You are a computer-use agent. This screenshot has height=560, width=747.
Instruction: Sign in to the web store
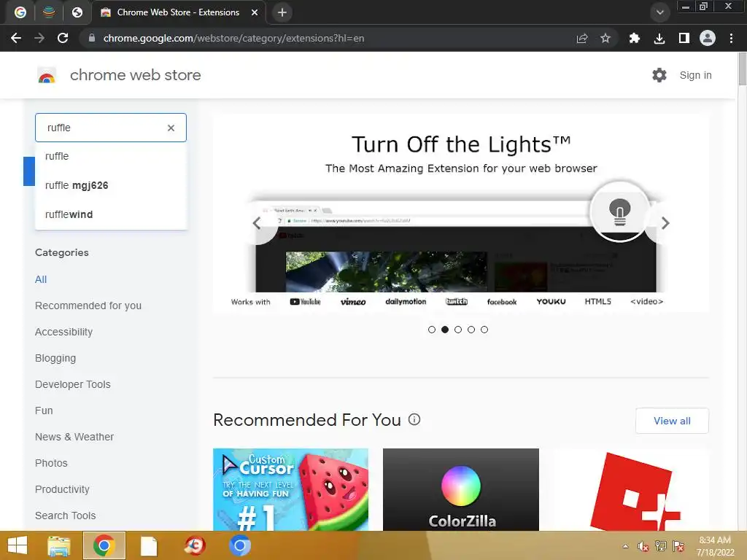(695, 75)
